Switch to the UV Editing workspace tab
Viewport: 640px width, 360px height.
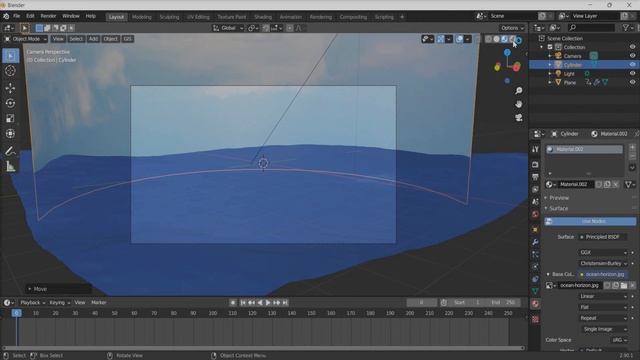coord(198,17)
